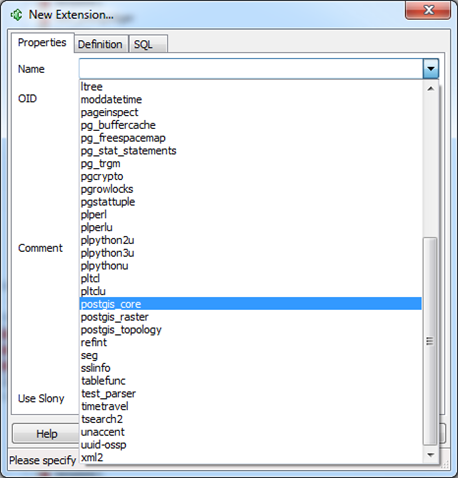Screen dimensions: 458x478
Task: Select pgstattuple extension
Action: [251, 202]
